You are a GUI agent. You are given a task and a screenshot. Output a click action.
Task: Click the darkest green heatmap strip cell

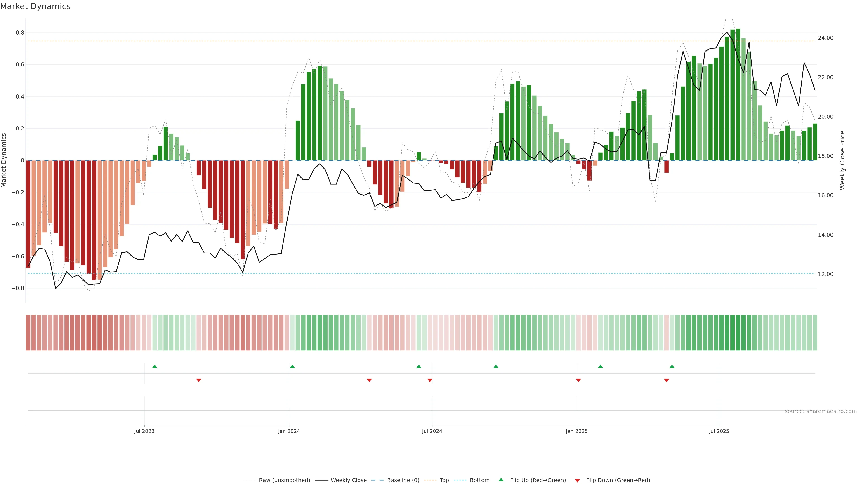pos(738,332)
